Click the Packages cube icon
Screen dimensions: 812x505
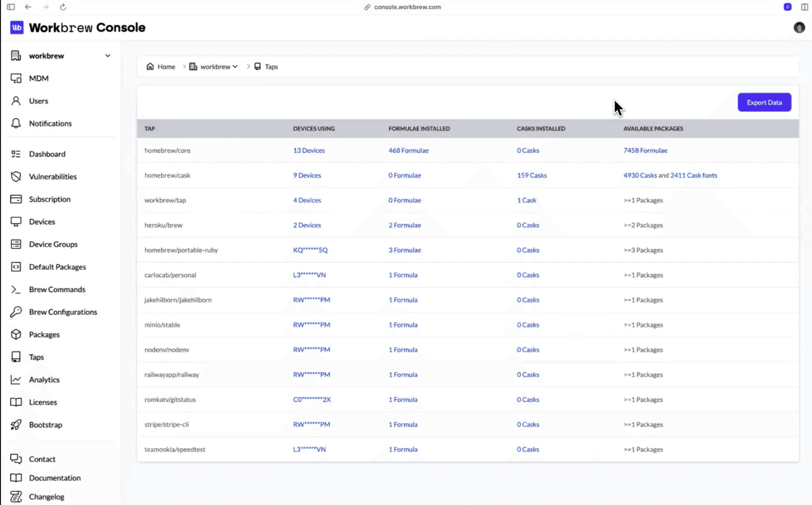16,334
